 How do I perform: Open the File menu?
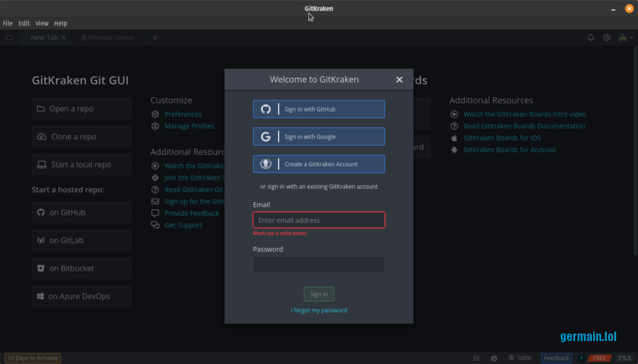(x=7, y=23)
